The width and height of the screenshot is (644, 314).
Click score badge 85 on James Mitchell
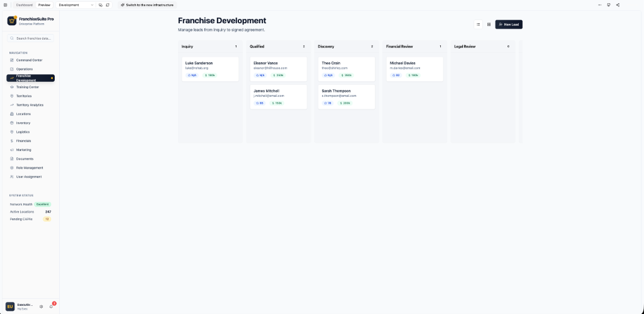coord(260,103)
